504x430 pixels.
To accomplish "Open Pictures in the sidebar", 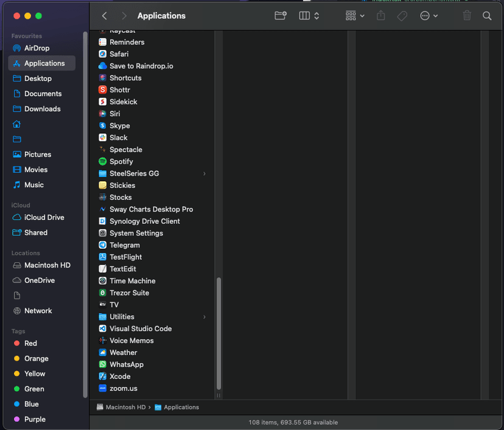I will 42,154.
